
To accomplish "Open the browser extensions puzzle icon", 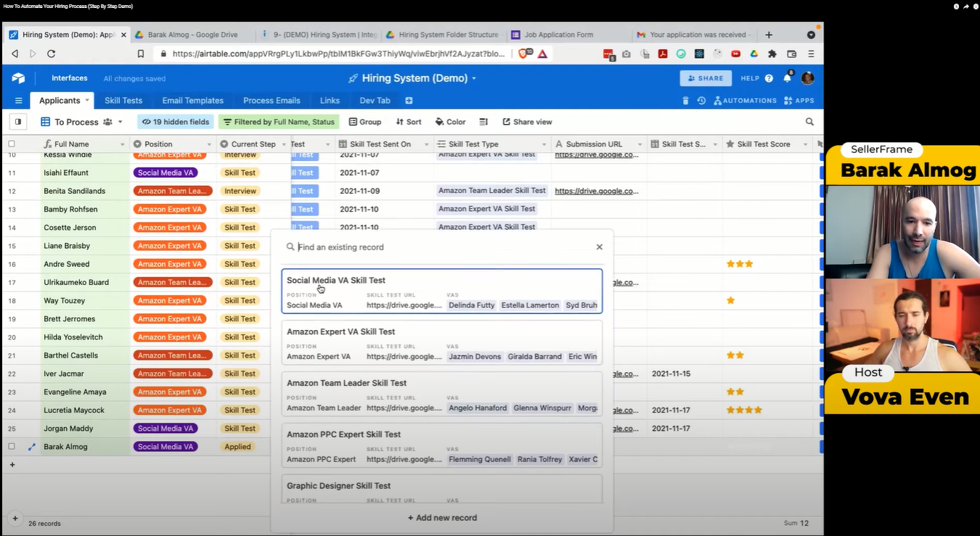I will (x=772, y=54).
